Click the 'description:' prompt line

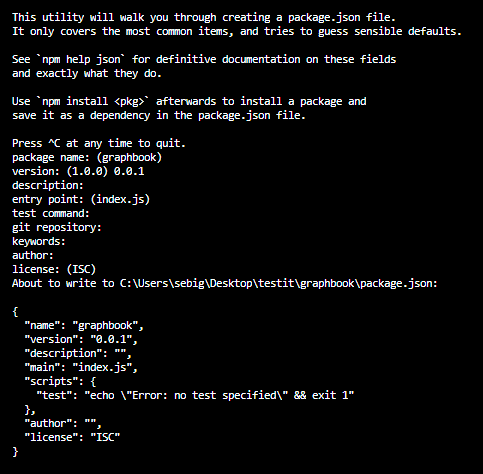click(48, 185)
